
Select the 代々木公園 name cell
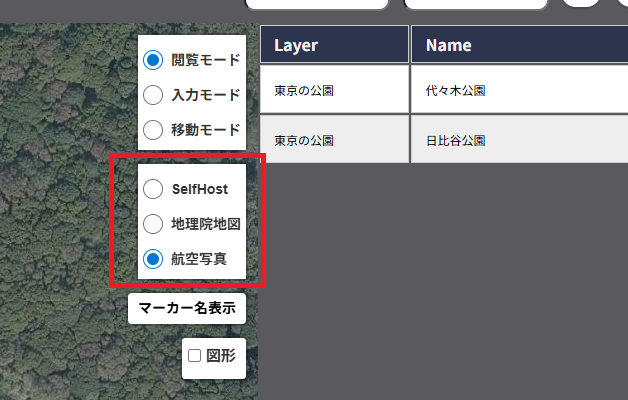(x=519, y=90)
